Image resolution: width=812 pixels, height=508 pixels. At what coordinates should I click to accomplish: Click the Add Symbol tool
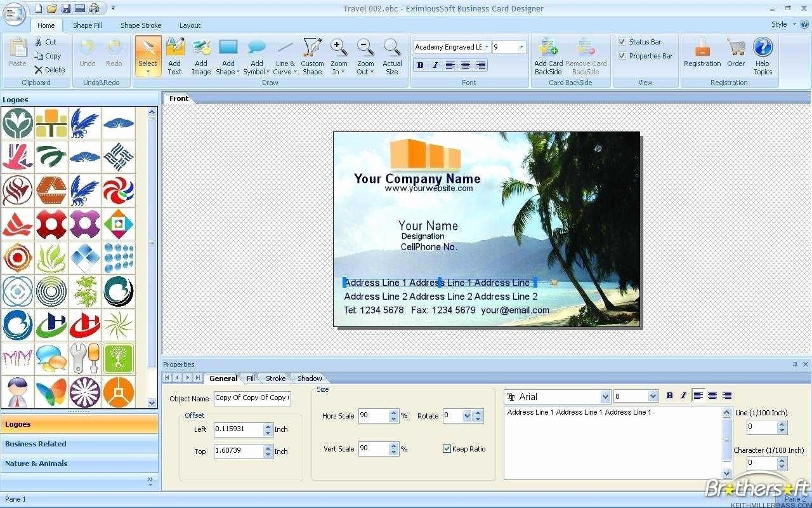(x=256, y=56)
